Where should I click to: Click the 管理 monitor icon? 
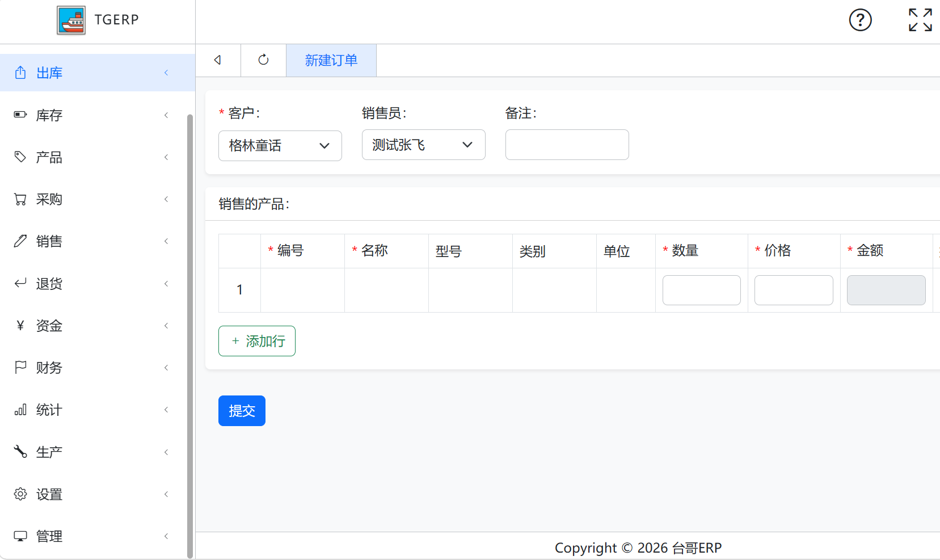(x=20, y=536)
